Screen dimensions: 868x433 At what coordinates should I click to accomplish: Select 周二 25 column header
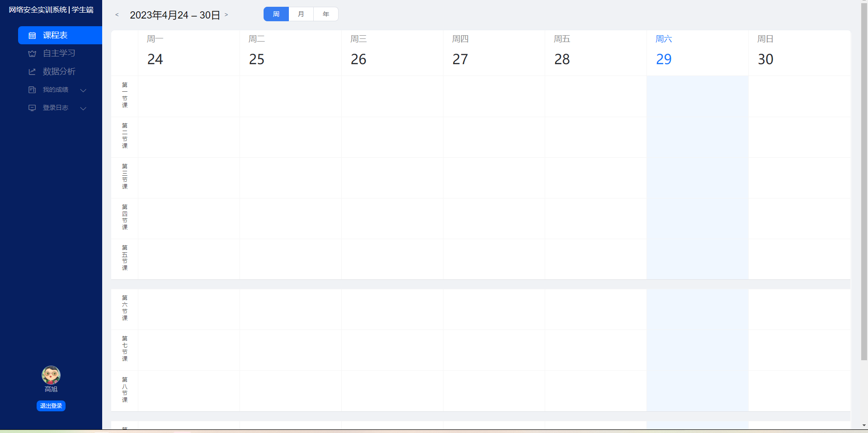coord(291,53)
